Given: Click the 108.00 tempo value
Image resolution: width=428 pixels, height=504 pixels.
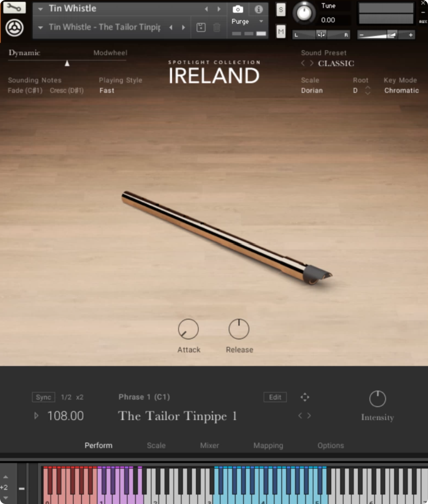Looking at the screenshot, I should click(66, 416).
